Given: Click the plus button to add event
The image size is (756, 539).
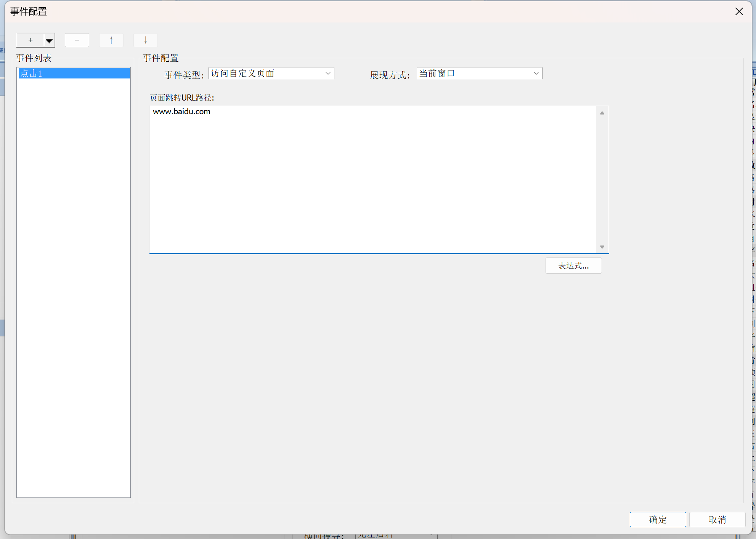Looking at the screenshot, I should (30, 40).
